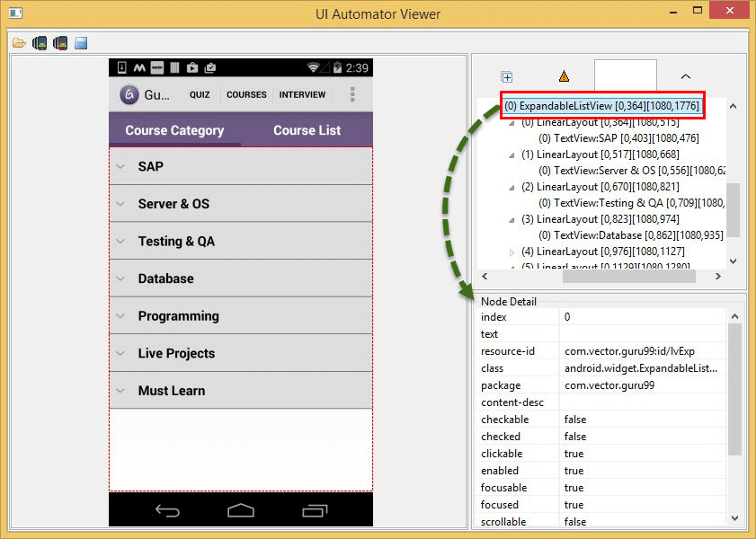The width and height of the screenshot is (756, 539).
Task: Click Expand All plus icon above tree
Action: click(506, 76)
